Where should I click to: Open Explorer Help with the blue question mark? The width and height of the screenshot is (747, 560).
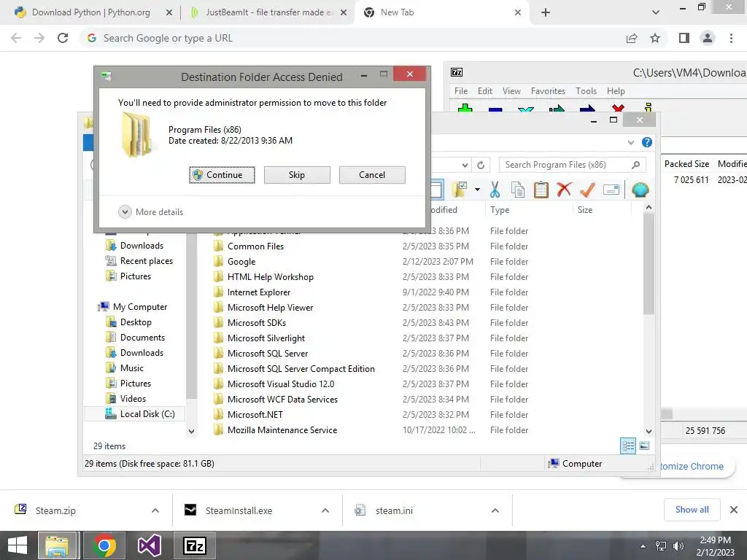point(646,142)
